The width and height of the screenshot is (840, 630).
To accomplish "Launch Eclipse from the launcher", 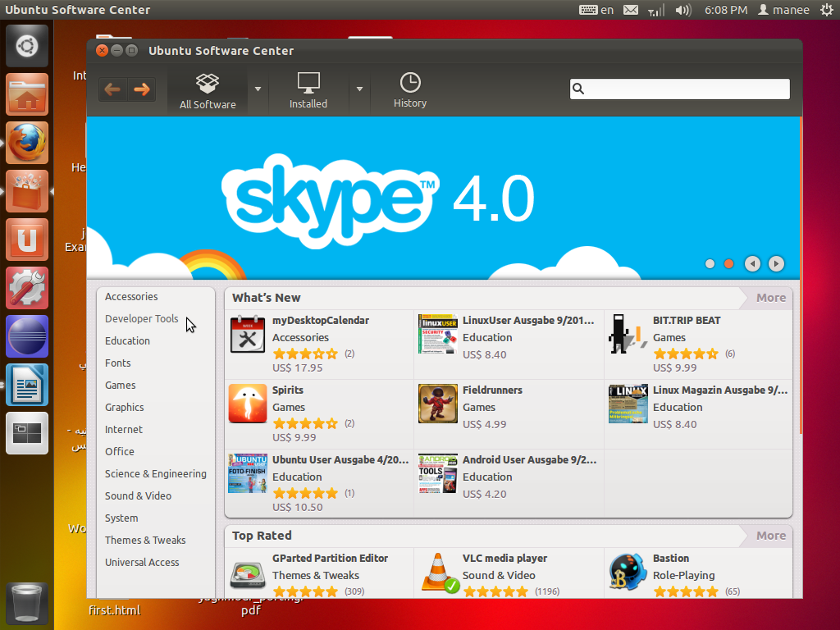I will pyautogui.click(x=27, y=336).
